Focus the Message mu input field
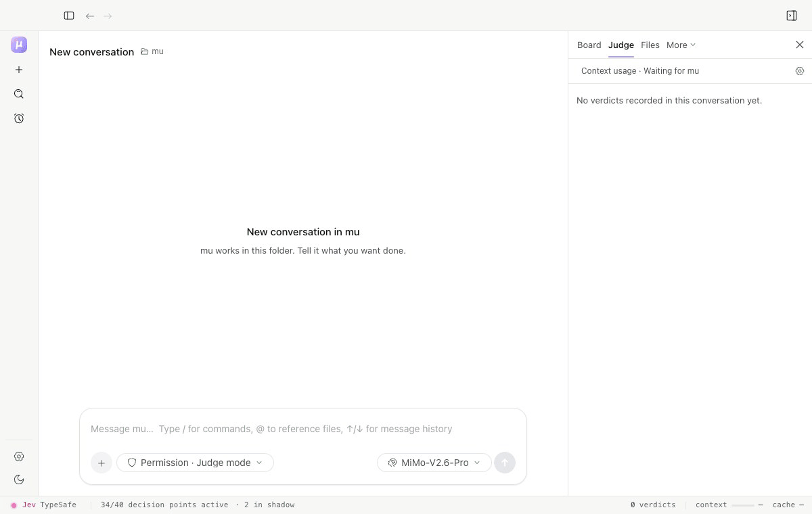Image resolution: width=812 pixels, height=514 pixels. (x=303, y=429)
